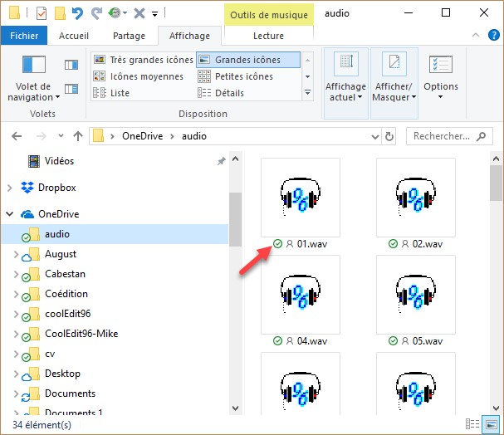This screenshot has width=504, height=435.
Task: Select the 01.wav file thumbnail
Action: [x=300, y=197]
